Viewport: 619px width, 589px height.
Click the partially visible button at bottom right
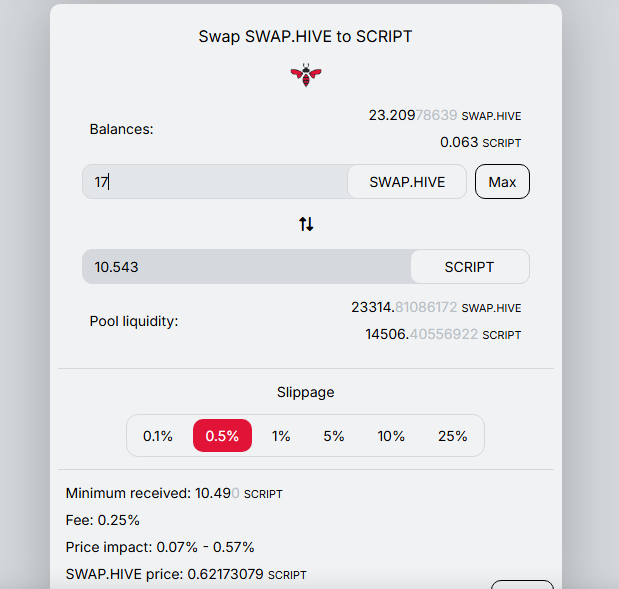pyautogui.click(x=522, y=584)
